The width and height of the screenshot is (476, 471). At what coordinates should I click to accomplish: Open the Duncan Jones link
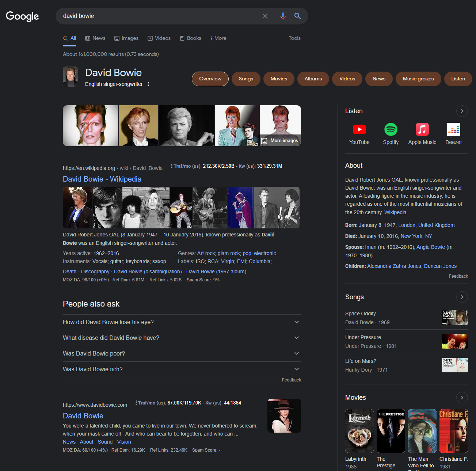pyautogui.click(x=440, y=266)
